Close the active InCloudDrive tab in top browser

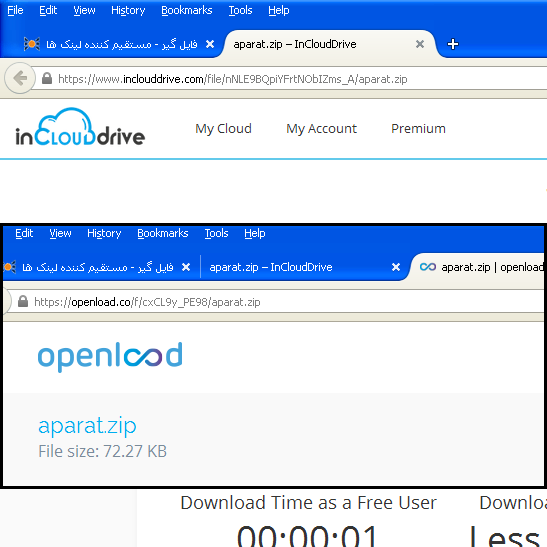[x=420, y=44]
